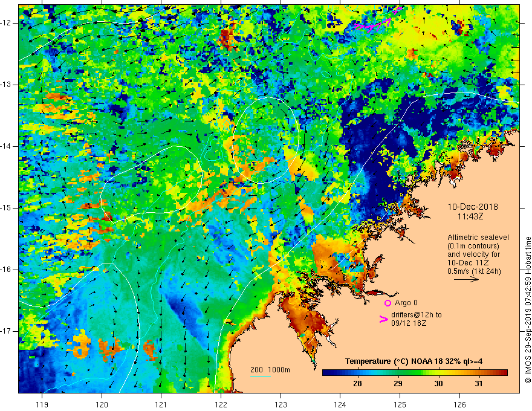Click the color bar label 31
This screenshot has height=411, width=532.
478,384
